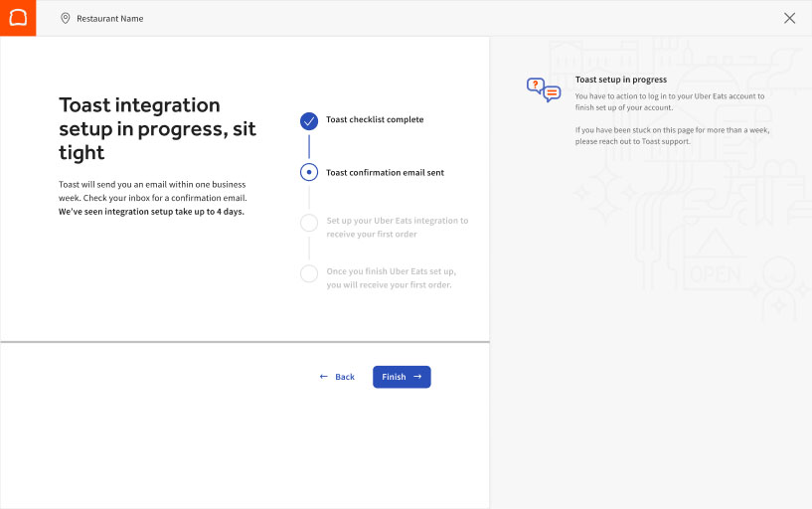Click the chat bubbles help icon

coord(544,90)
